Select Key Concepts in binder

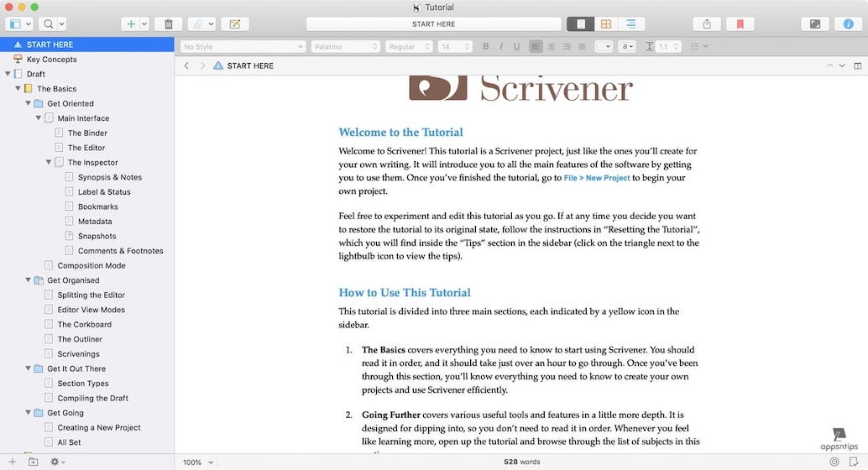click(51, 60)
